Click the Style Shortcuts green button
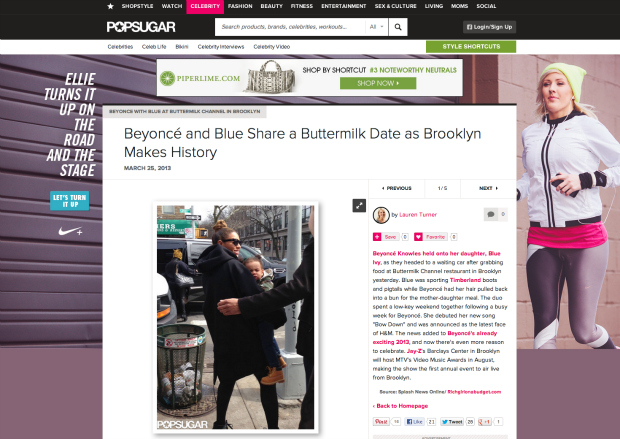 (471, 47)
